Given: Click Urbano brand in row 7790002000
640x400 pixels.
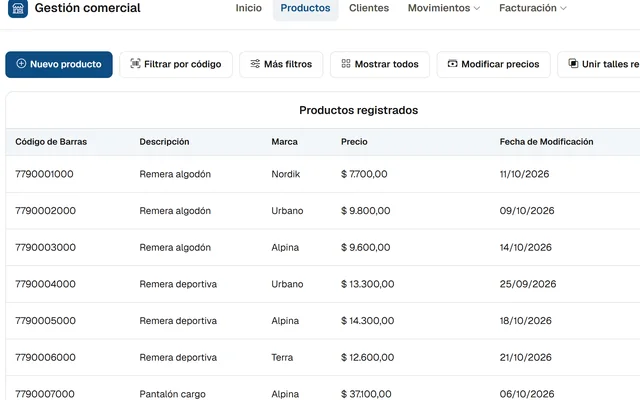Looking at the screenshot, I should (287, 211).
